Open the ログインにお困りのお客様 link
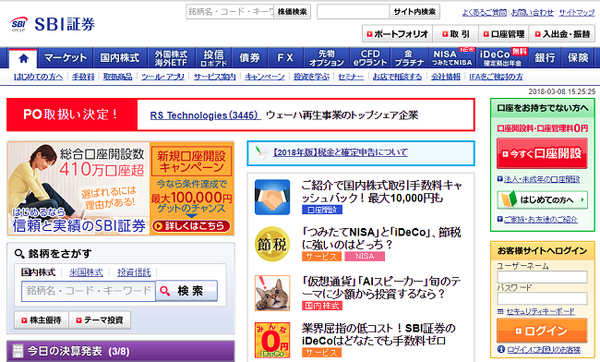The height and width of the screenshot is (362, 600). coord(544,349)
